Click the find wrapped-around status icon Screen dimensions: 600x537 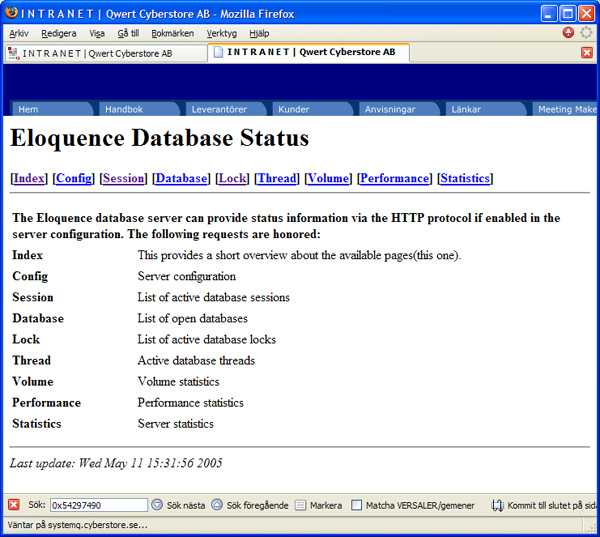(497, 506)
